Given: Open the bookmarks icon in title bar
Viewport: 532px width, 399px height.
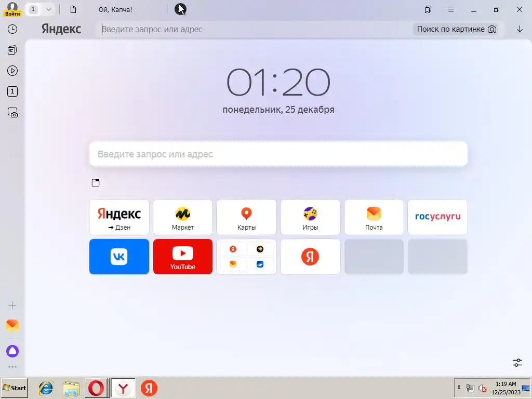Looking at the screenshot, I should (x=428, y=9).
